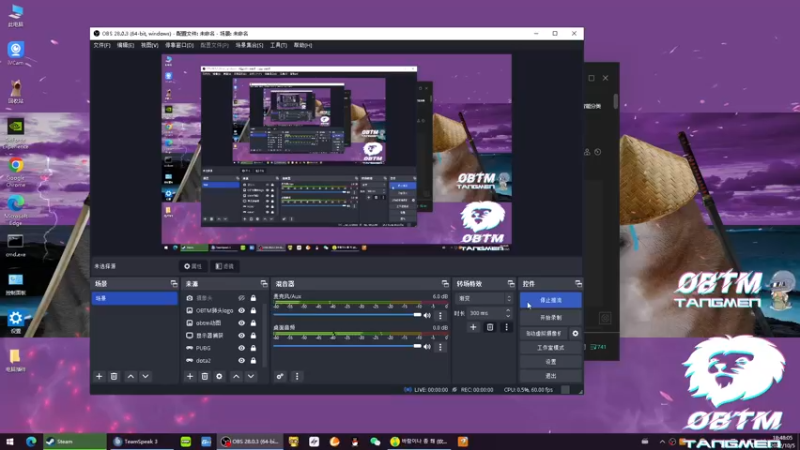The image size is (800, 450).
Task: Increase the 时长 duration with the up arrow
Action: [x=508, y=310]
